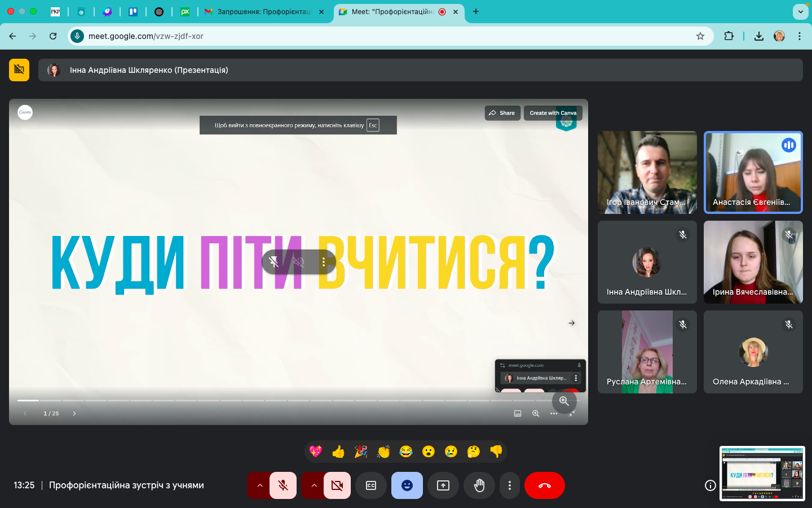Click the Create with Canva button
Viewport: 812px width, 508px height.
click(553, 113)
